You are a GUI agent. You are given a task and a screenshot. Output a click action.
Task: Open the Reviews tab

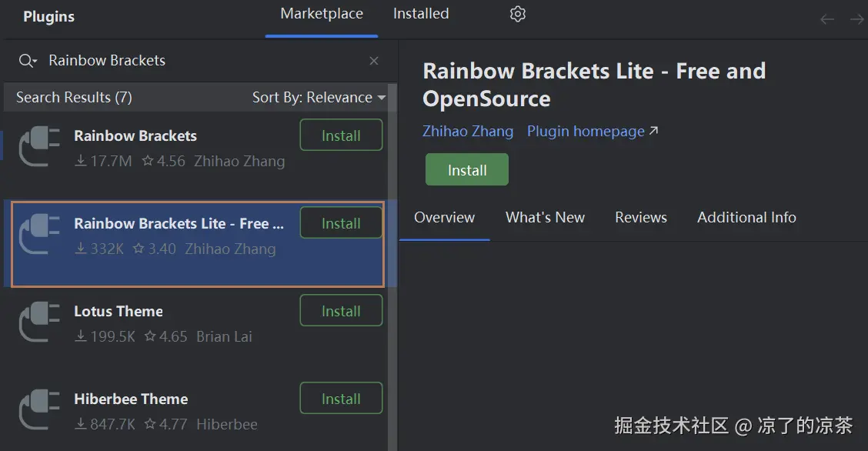pyautogui.click(x=641, y=218)
